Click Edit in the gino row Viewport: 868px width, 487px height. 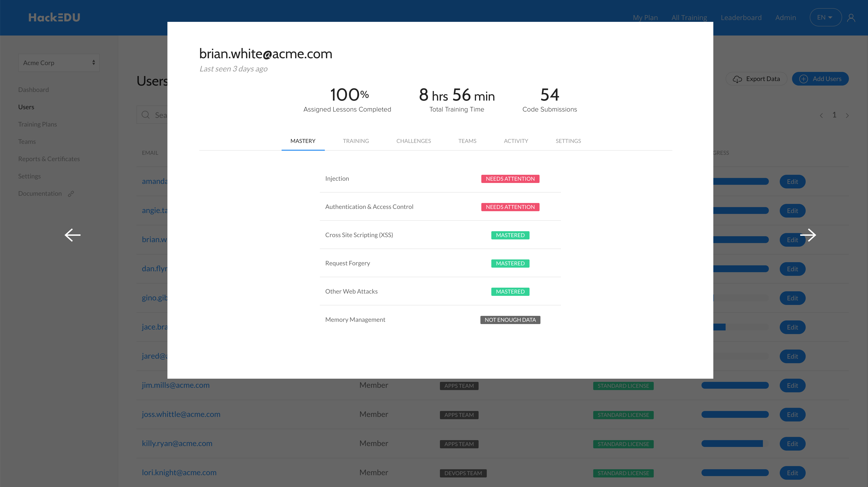click(792, 298)
